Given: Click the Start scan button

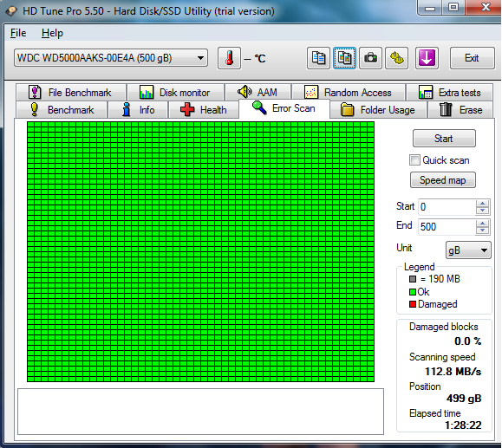Looking at the screenshot, I should coord(444,139).
